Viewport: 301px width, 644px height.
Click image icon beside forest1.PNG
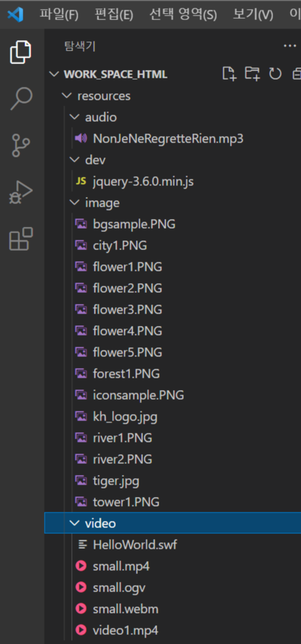81,374
